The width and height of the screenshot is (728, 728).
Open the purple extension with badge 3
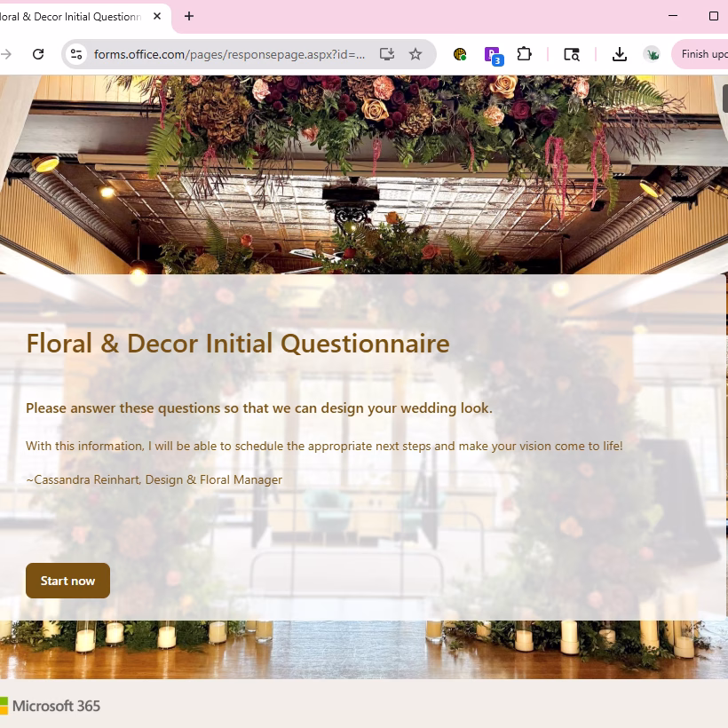tap(492, 55)
